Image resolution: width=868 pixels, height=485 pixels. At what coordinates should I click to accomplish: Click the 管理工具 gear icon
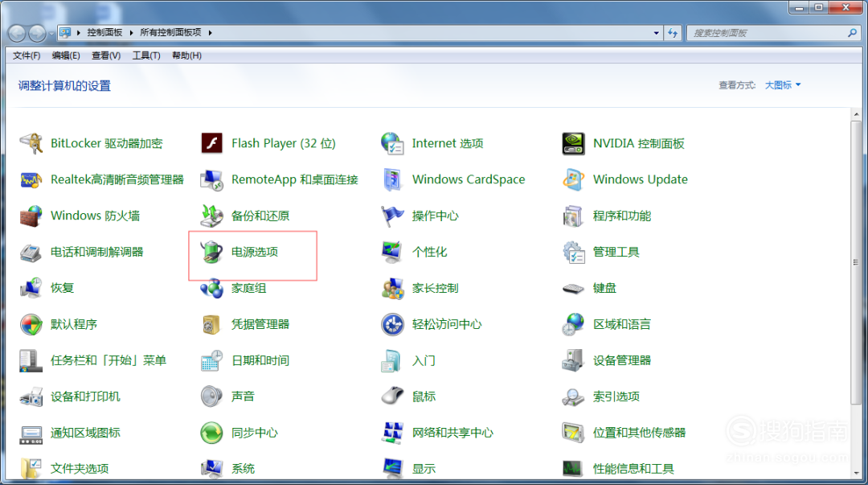[x=573, y=253]
